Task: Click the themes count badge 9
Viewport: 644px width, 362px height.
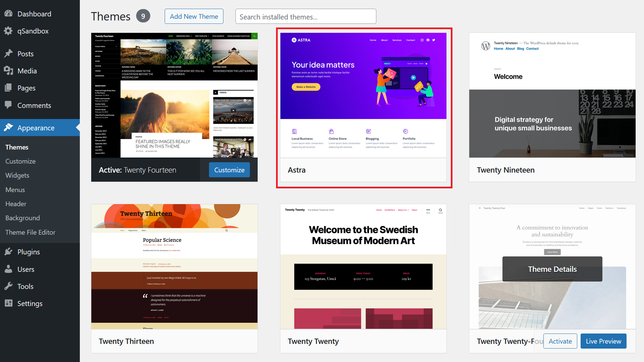Action: coord(143,16)
